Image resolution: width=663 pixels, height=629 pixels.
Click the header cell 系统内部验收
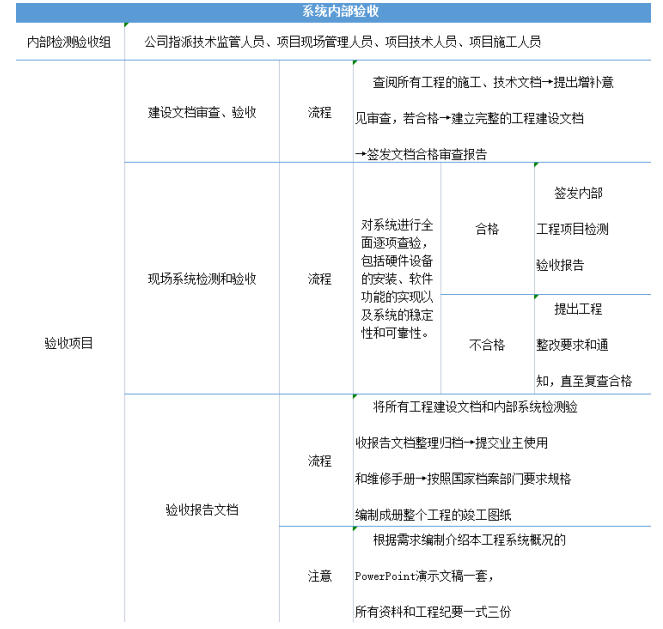point(333,12)
